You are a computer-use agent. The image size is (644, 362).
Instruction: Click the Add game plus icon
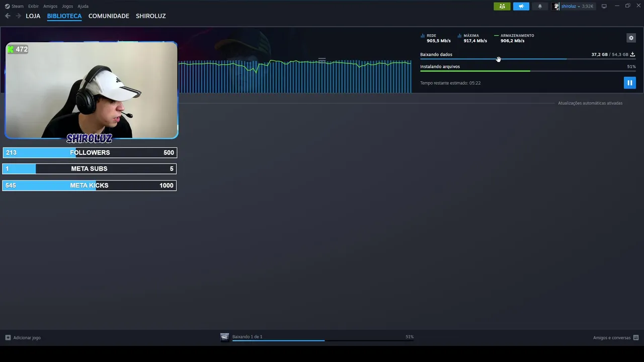click(x=8, y=337)
